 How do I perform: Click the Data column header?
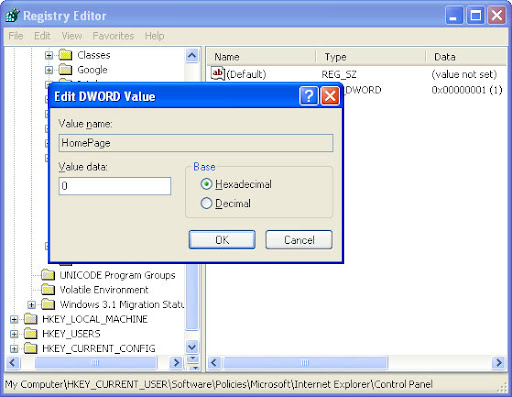click(466, 57)
